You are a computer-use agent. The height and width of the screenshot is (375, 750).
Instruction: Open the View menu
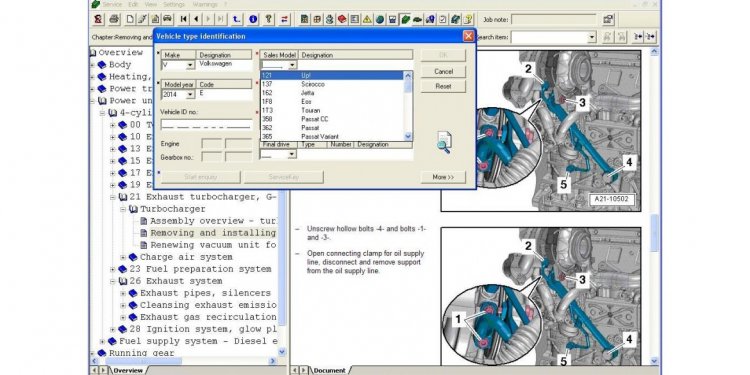coord(151,4)
